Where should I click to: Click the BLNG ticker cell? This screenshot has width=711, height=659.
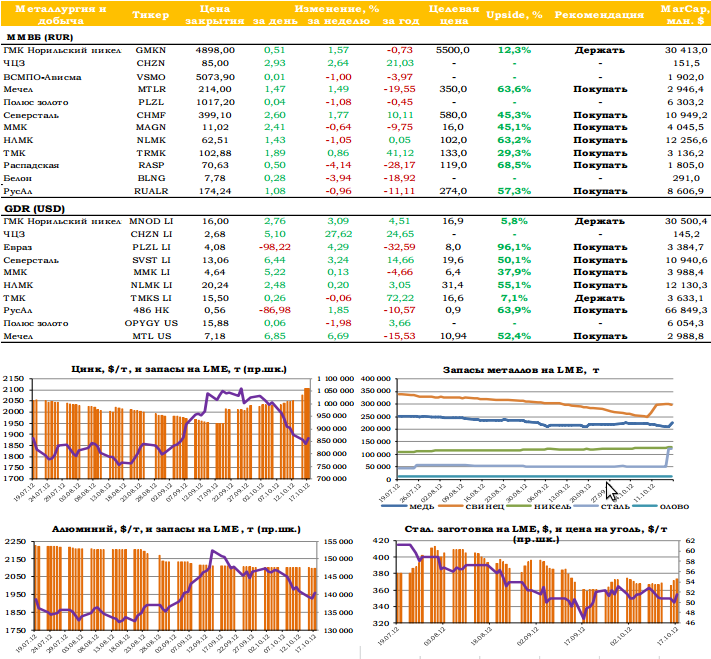151,178
